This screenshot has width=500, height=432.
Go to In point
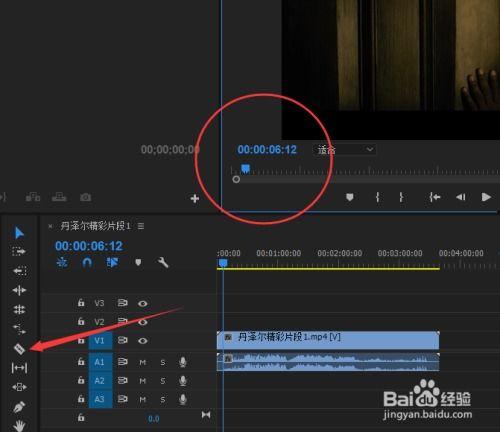pos(435,197)
